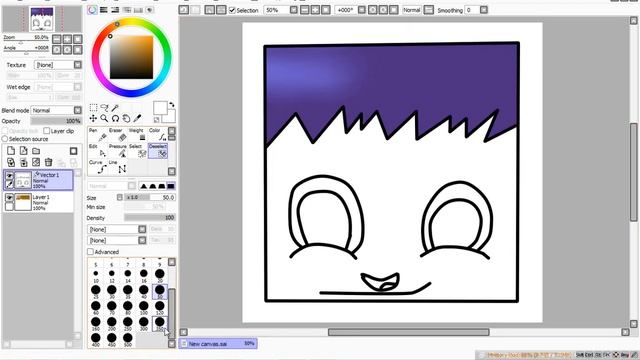Choose brush size preset 100

[x=144, y=308]
